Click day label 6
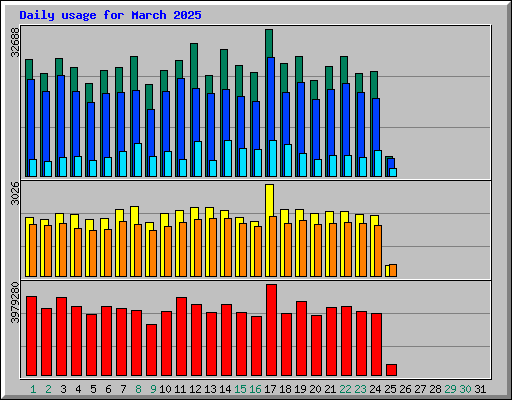The height and width of the screenshot is (400, 512). point(108,389)
